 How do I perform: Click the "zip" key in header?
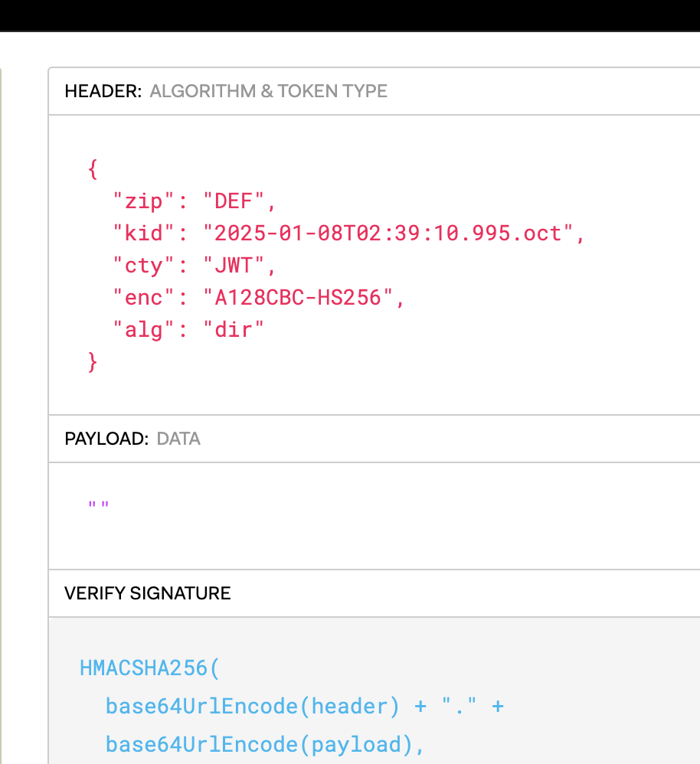139,202
